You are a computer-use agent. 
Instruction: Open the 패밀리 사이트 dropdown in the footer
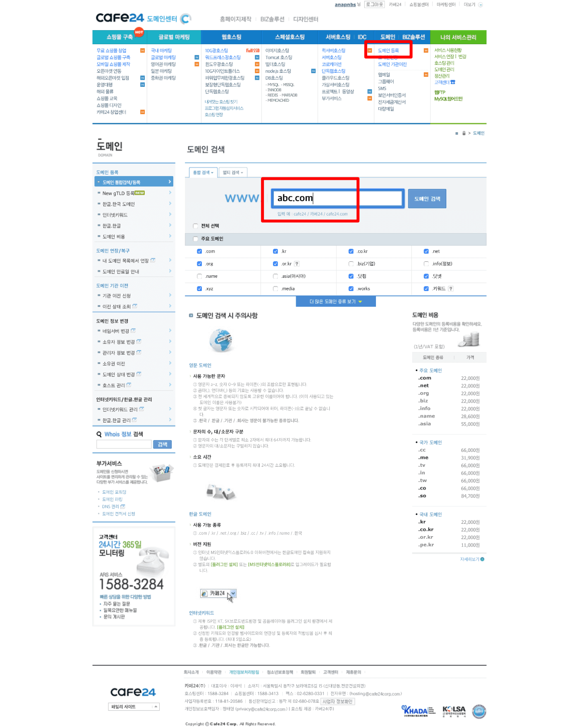[134, 707]
